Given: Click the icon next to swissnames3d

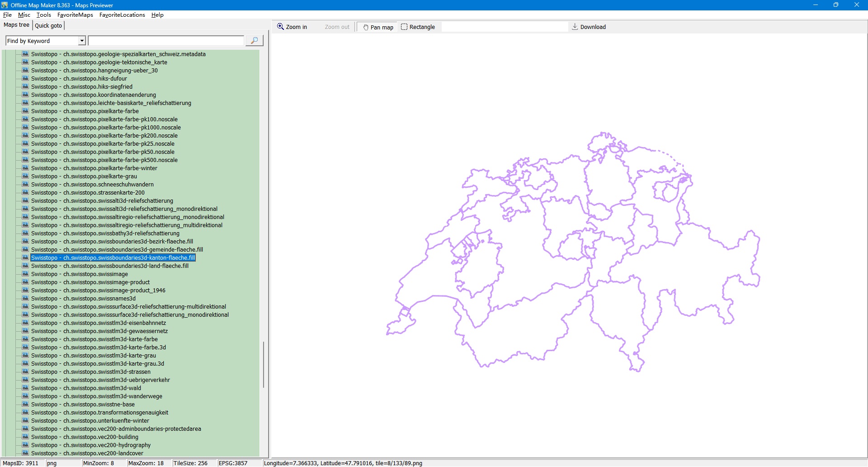Looking at the screenshot, I should (x=25, y=299).
